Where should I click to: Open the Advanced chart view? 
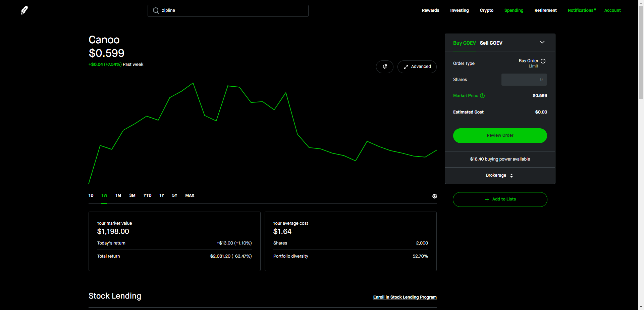417,67
